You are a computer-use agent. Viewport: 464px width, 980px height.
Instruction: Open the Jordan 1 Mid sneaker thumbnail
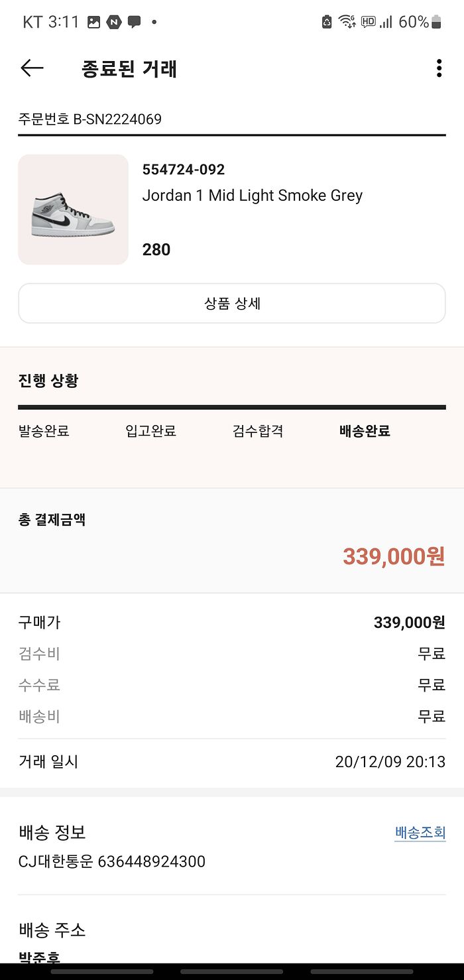[73, 210]
